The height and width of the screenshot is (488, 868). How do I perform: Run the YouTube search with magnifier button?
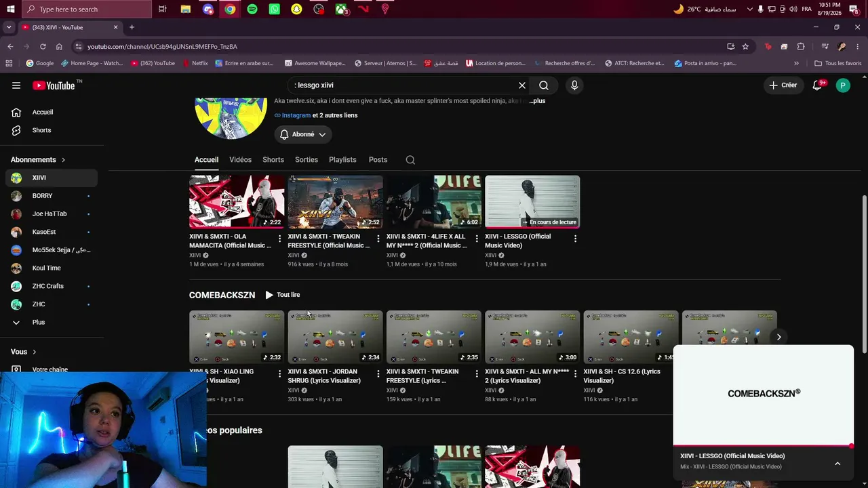pyautogui.click(x=544, y=85)
